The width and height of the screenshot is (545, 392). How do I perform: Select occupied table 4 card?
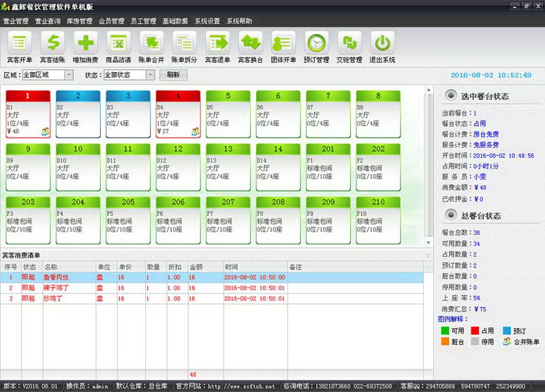click(178, 114)
